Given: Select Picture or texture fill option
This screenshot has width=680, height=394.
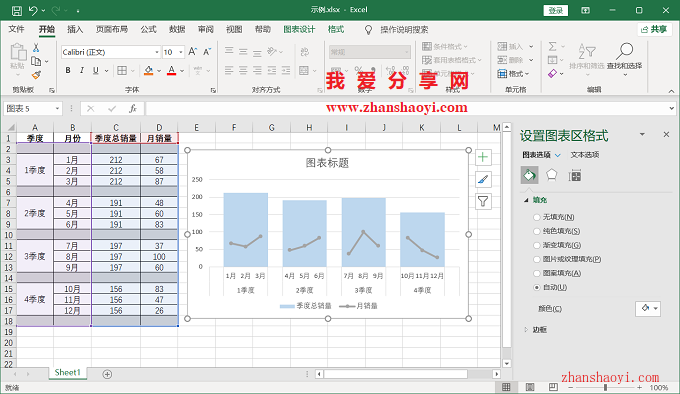Looking at the screenshot, I should pos(537,259).
